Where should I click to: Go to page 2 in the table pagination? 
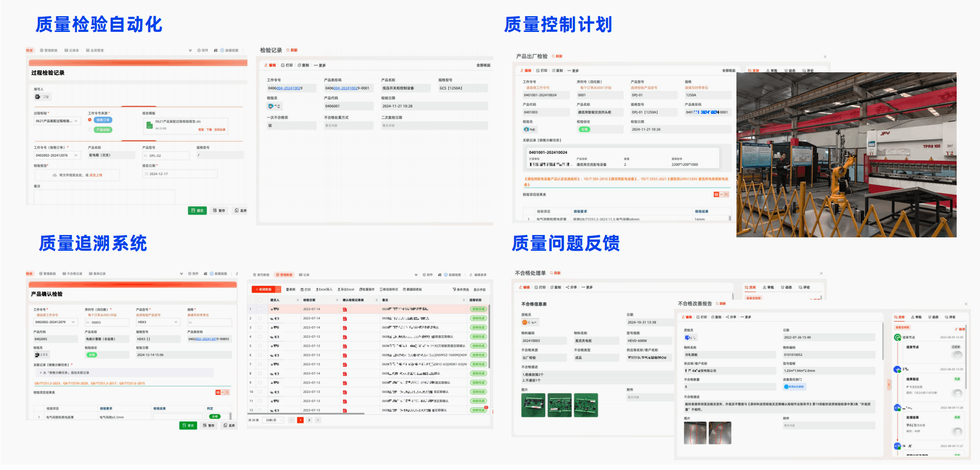pyautogui.click(x=309, y=420)
